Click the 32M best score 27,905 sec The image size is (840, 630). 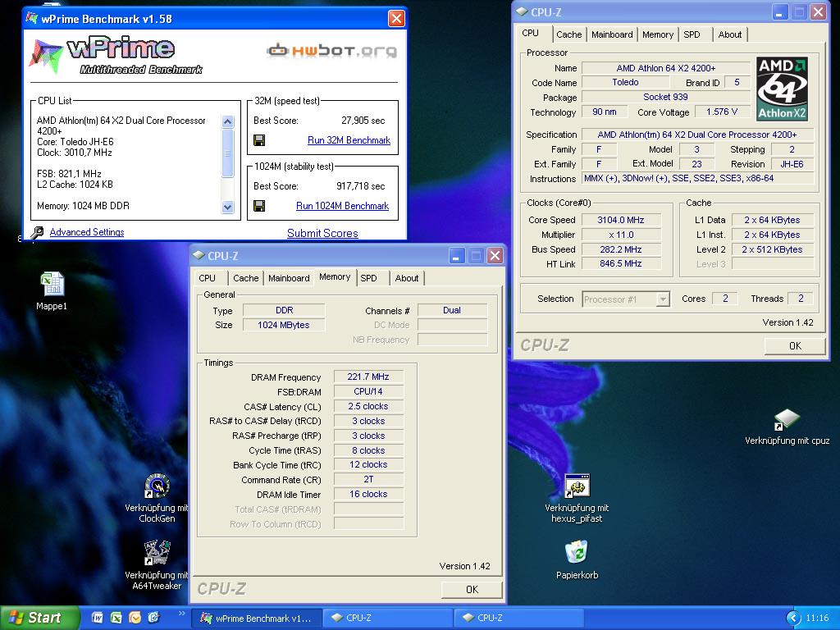[363, 121]
